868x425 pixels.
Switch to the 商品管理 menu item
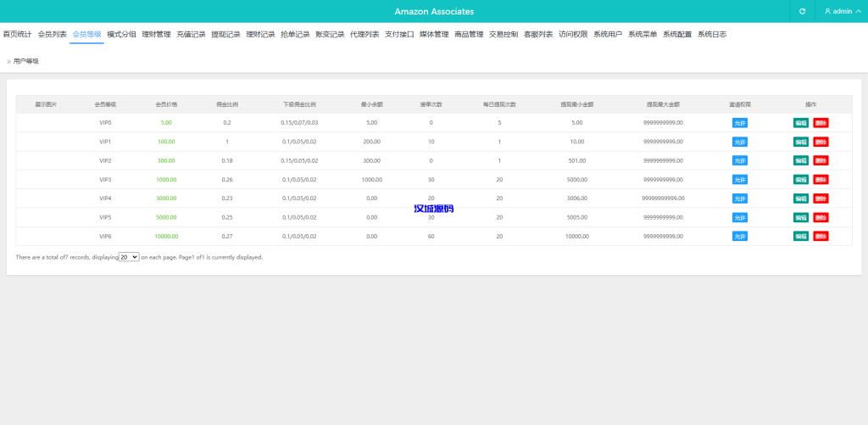[x=469, y=35]
